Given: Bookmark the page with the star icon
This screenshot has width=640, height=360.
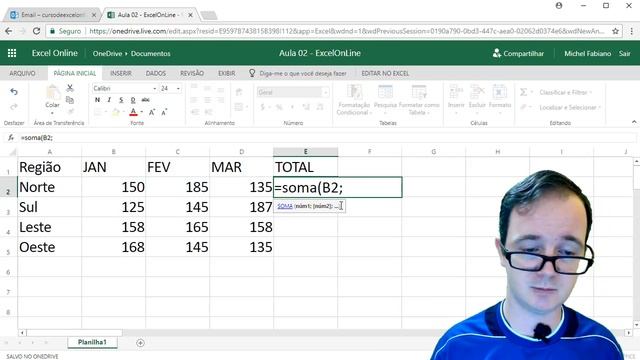Looking at the screenshot, I should [x=616, y=31].
